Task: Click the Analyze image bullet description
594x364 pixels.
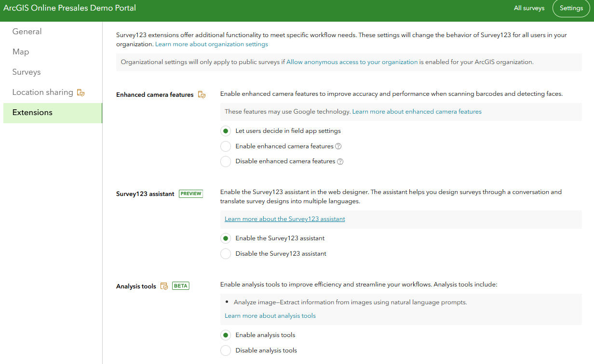Action: coord(351,302)
